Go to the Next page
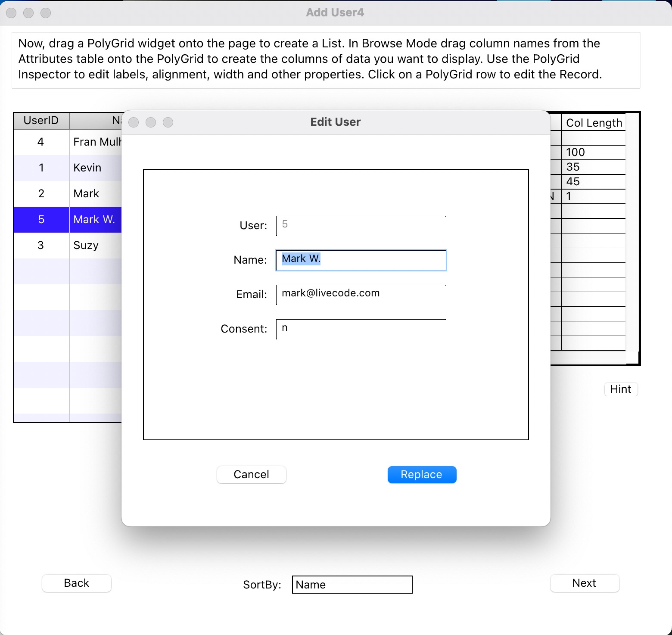Viewport: 672px width, 635px height. pos(584,583)
